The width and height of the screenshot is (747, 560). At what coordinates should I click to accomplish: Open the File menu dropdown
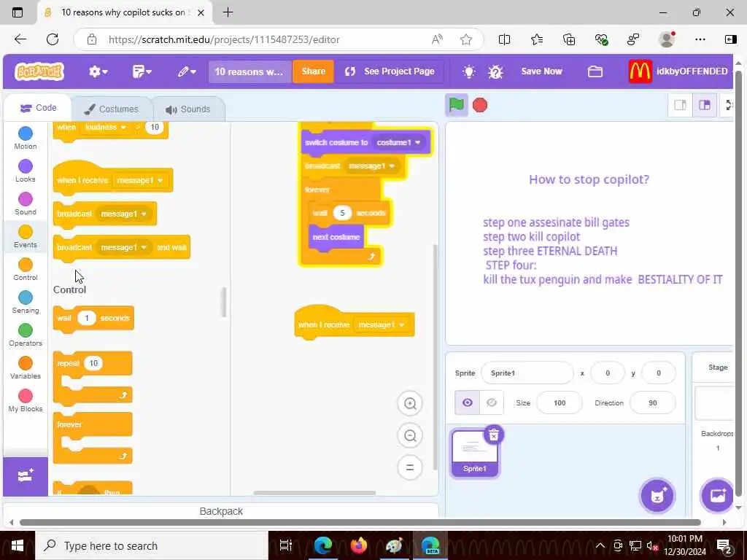coord(142,72)
